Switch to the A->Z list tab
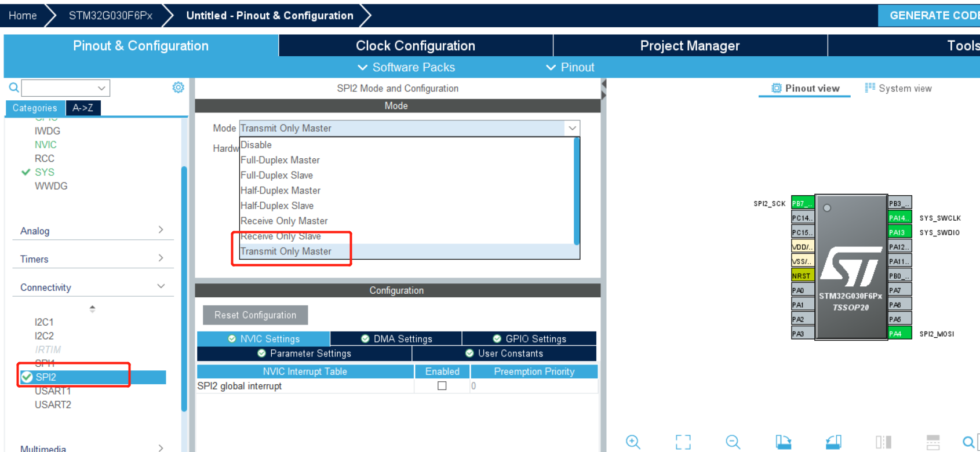The width and height of the screenshot is (980, 452). (x=83, y=108)
